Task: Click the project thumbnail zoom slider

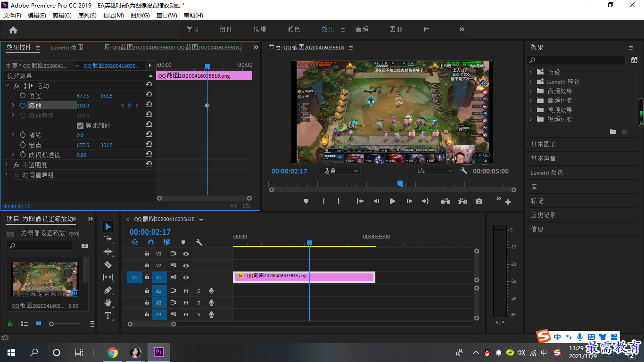Action: 51,324
